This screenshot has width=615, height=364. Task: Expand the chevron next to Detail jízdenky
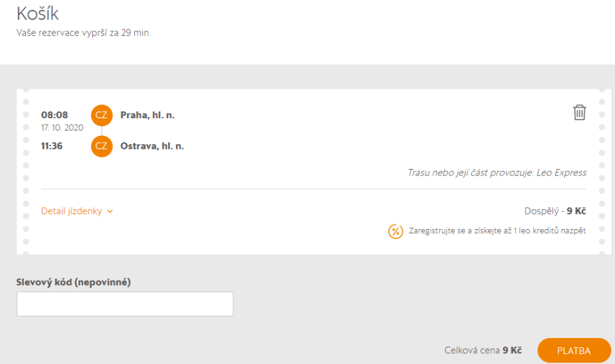[x=110, y=212]
